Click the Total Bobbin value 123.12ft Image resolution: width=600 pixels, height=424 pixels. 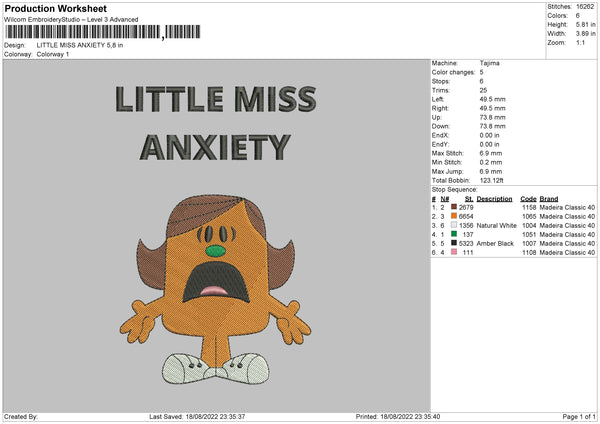pos(492,180)
